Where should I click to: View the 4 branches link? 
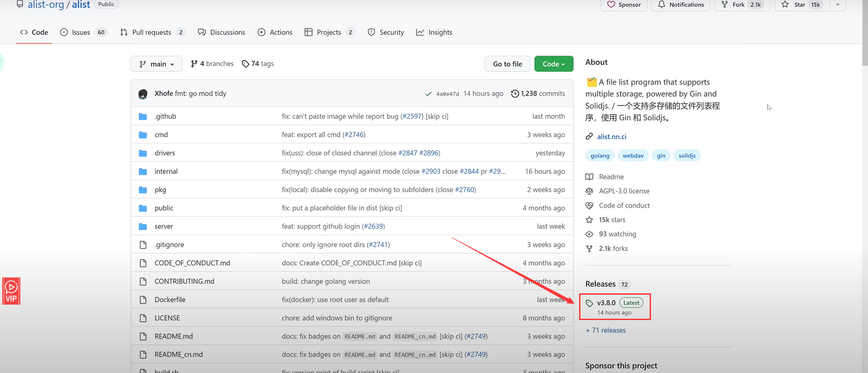(x=212, y=64)
